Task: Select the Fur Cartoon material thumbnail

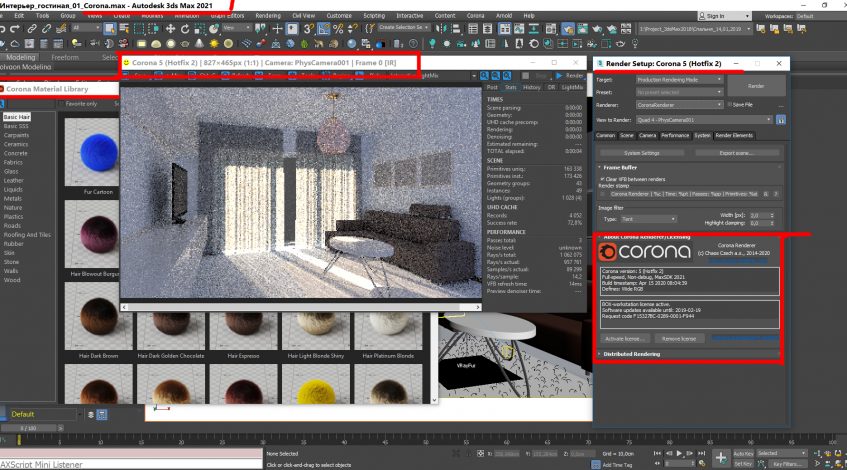Action: tap(96, 160)
